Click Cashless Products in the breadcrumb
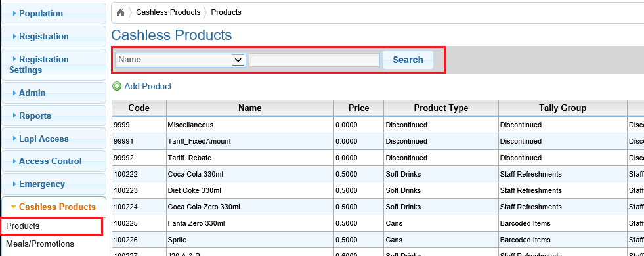 tap(168, 12)
